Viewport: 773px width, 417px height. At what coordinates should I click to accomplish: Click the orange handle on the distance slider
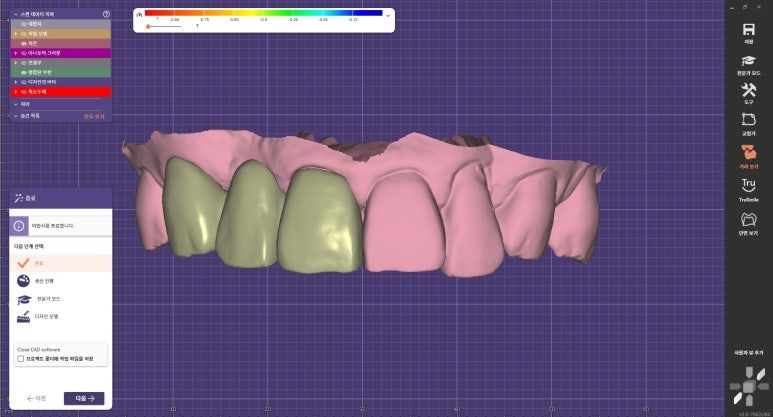click(x=148, y=26)
